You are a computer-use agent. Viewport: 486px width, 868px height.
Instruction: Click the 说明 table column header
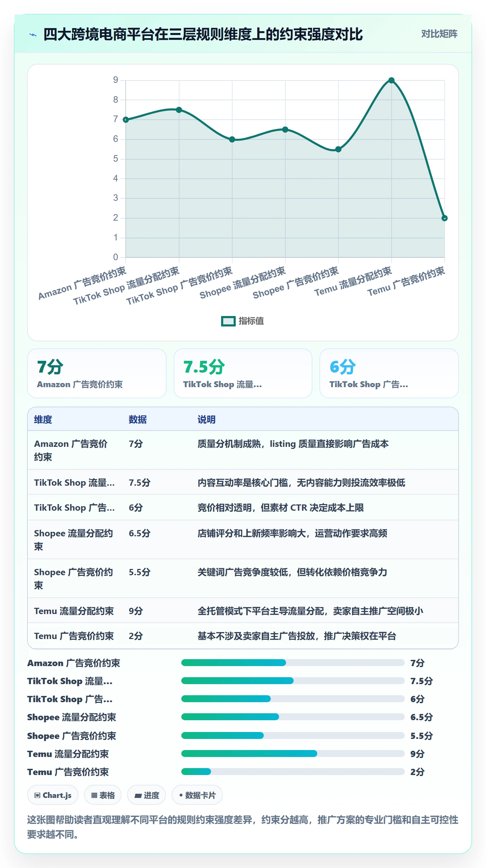pyautogui.click(x=207, y=419)
